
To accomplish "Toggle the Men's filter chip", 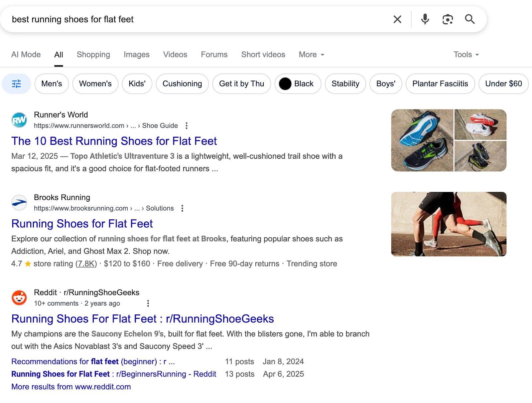I will [52, 84].
